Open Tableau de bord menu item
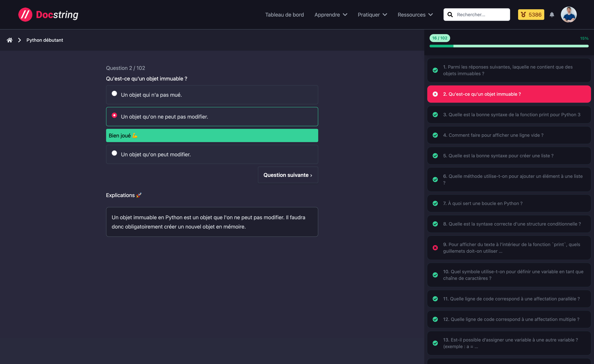 point(284,15)
